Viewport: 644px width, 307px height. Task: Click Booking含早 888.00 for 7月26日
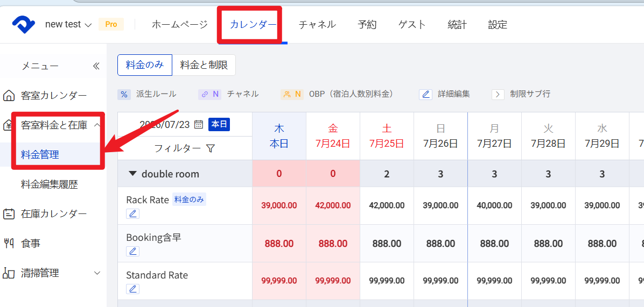coord(440,244)
